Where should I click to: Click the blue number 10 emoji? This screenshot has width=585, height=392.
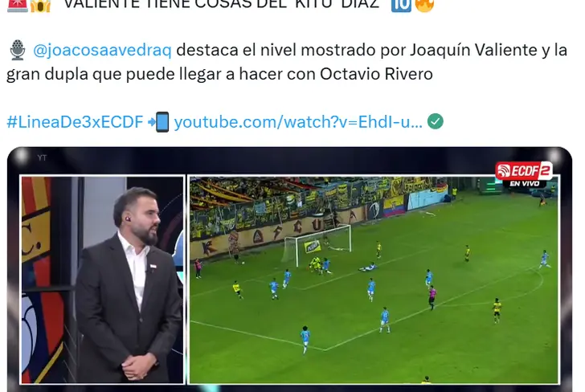click(401, 6)
